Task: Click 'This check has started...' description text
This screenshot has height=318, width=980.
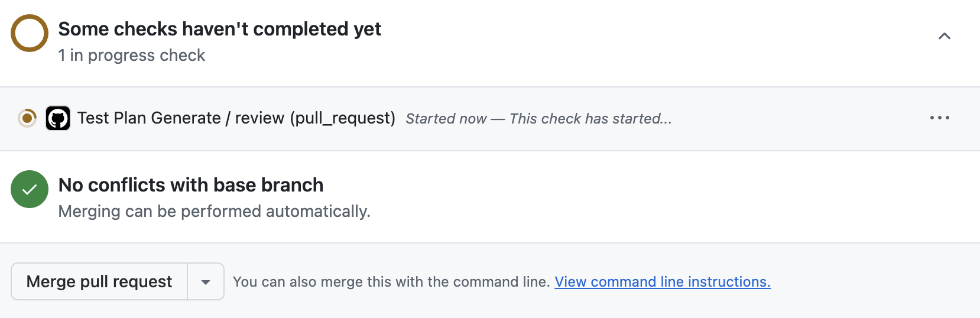Action: click(x=590, y=119)
